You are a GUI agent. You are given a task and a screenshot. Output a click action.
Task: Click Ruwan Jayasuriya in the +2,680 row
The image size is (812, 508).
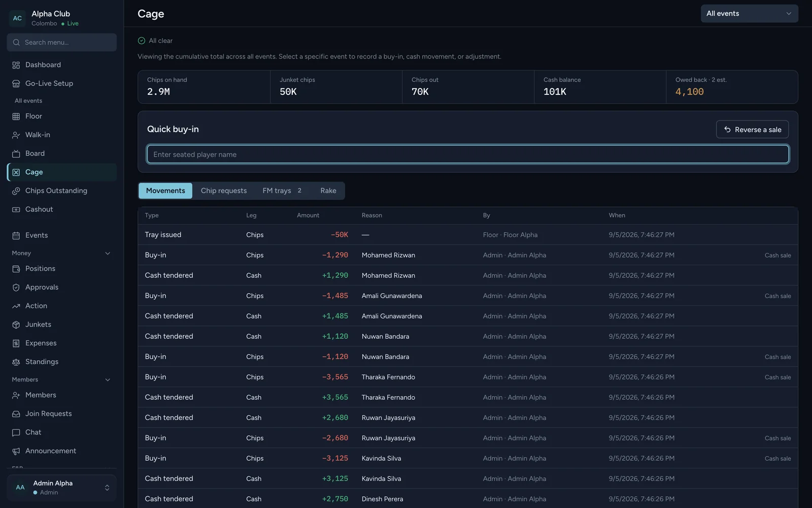(x=388, y=418)
